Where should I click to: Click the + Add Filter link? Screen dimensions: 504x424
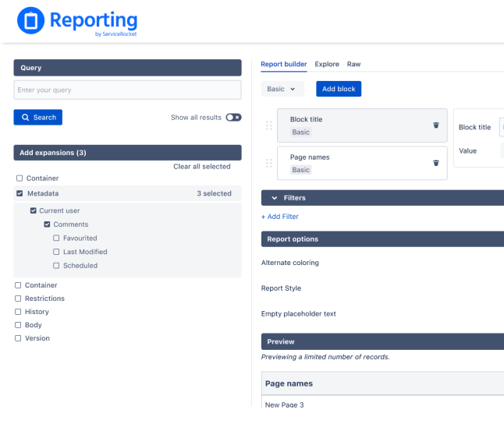pos(279,217)
